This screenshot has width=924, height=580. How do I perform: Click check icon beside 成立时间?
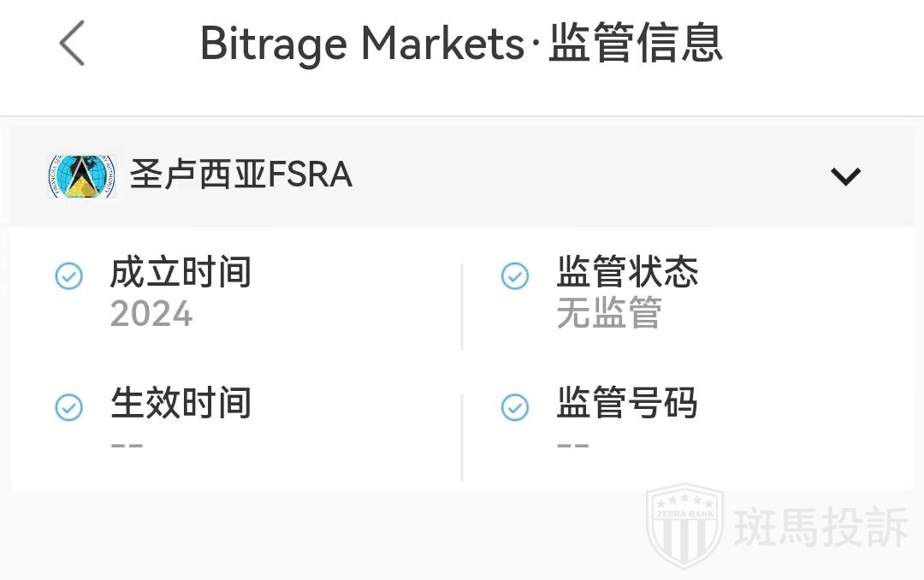tap(69, 276)
